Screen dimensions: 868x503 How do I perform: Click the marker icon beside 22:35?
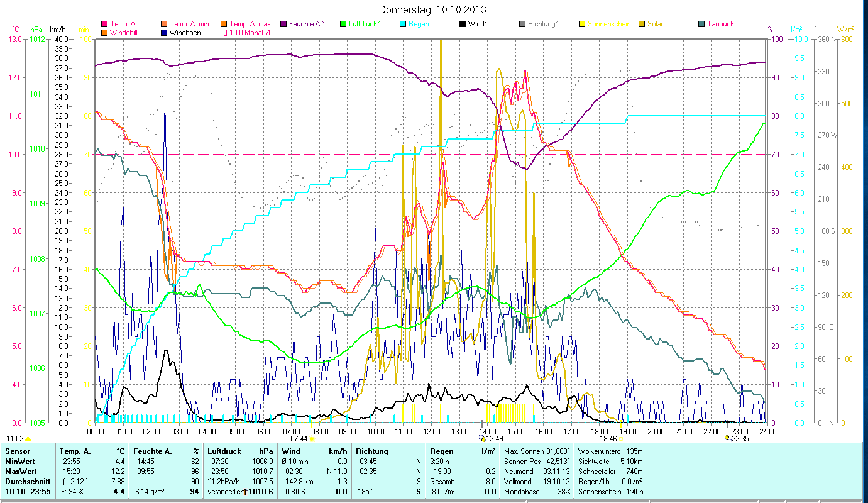pos(728,439)
